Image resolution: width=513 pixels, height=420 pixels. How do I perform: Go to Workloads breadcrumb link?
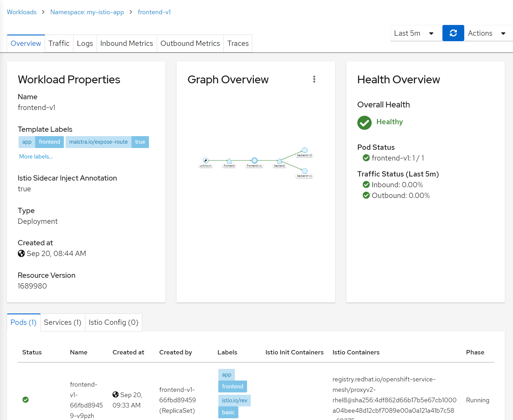[x=22, y=12]
